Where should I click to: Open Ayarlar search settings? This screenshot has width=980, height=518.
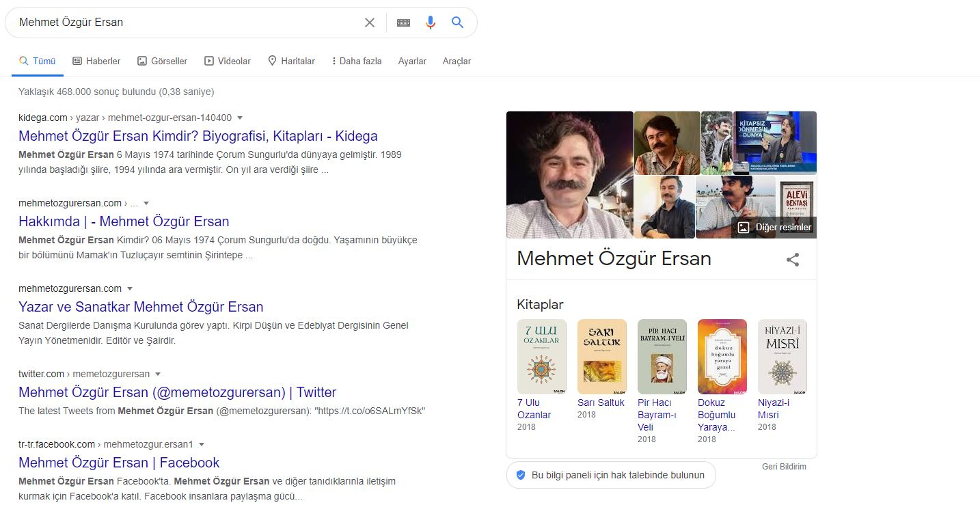coord(412,61)
